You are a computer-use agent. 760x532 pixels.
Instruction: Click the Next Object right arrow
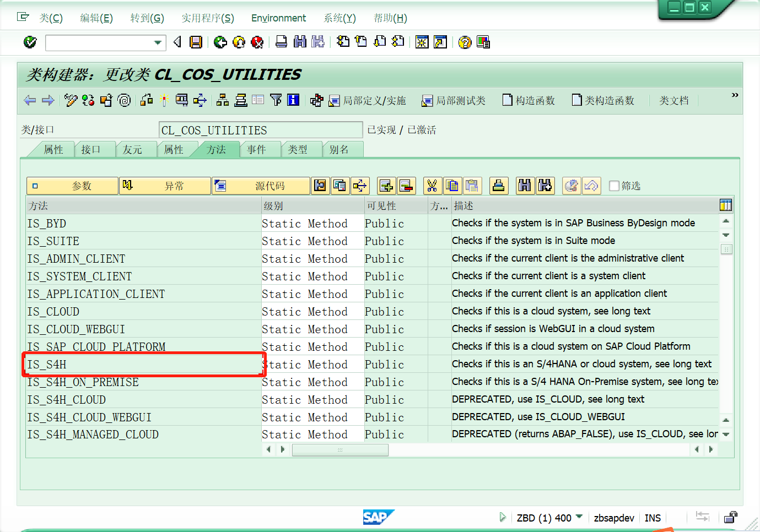pyautogui.click(x=48, y=100)
